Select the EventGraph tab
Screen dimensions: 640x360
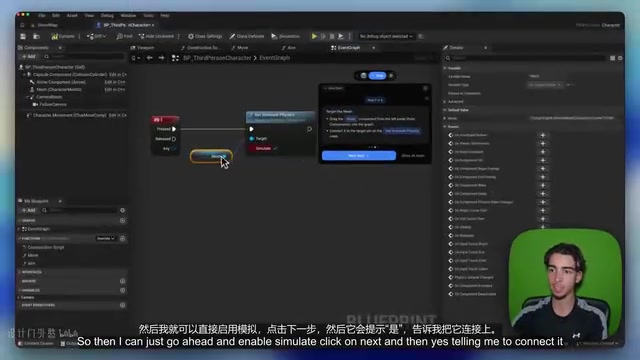pos(346,48)
